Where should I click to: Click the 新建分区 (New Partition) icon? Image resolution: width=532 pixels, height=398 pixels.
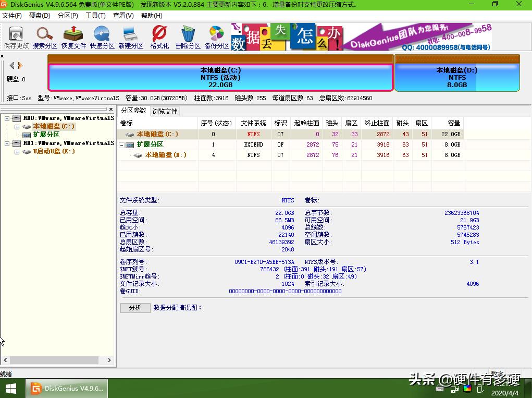pos(130,37)
